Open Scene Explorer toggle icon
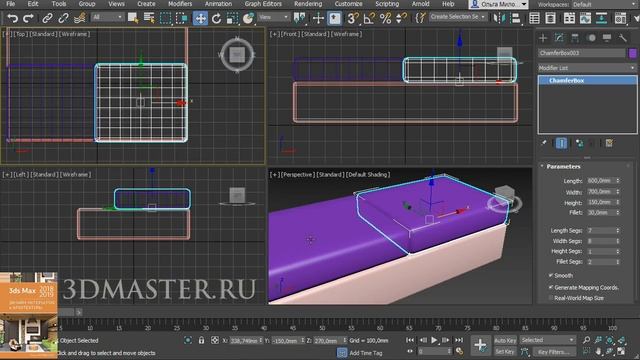Image resolution: width=640 pixels, height=360 pixels. tap(534, 18)
